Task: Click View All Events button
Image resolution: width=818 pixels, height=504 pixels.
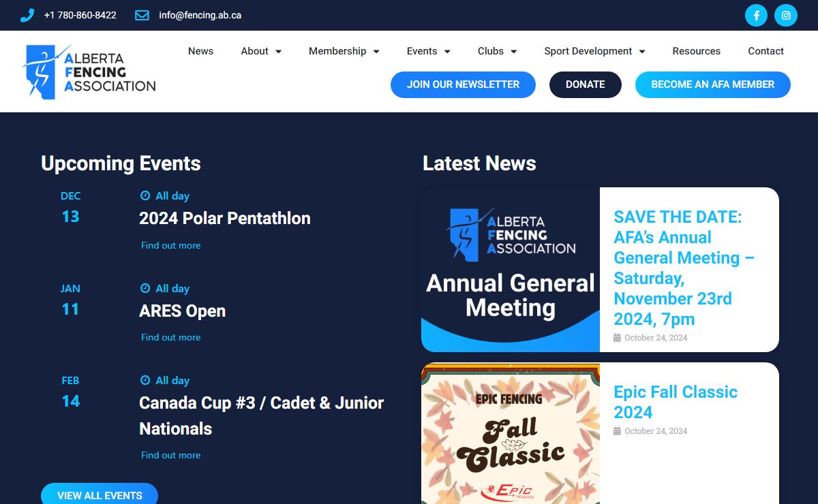Action: (x=100, y=494)
